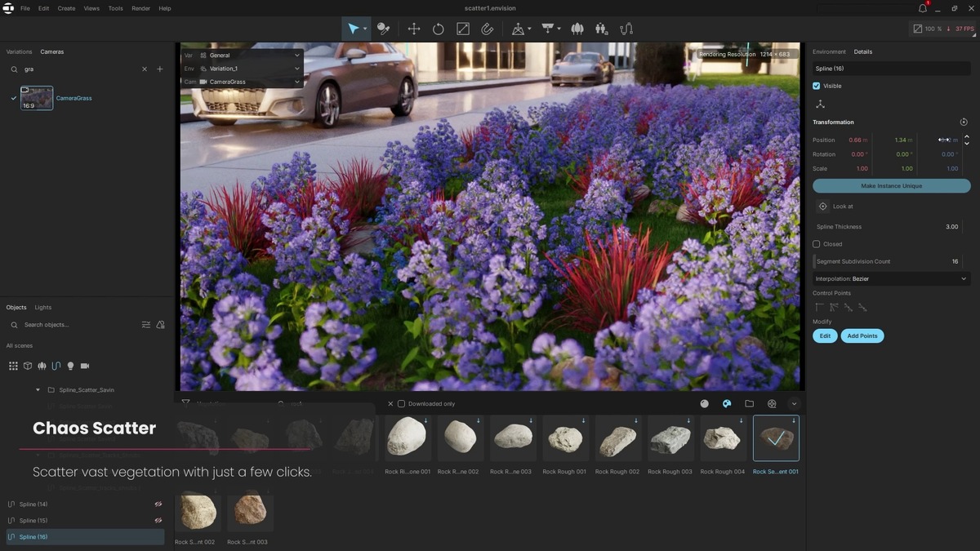Open the Render menu
980x551 pixels.
140,8
